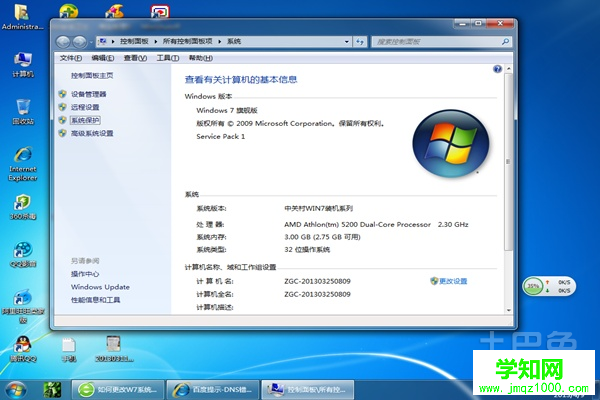Click the Windows Start orb
Image resolution: width=600 pixels, height=400 pixels.
[15, 390]
